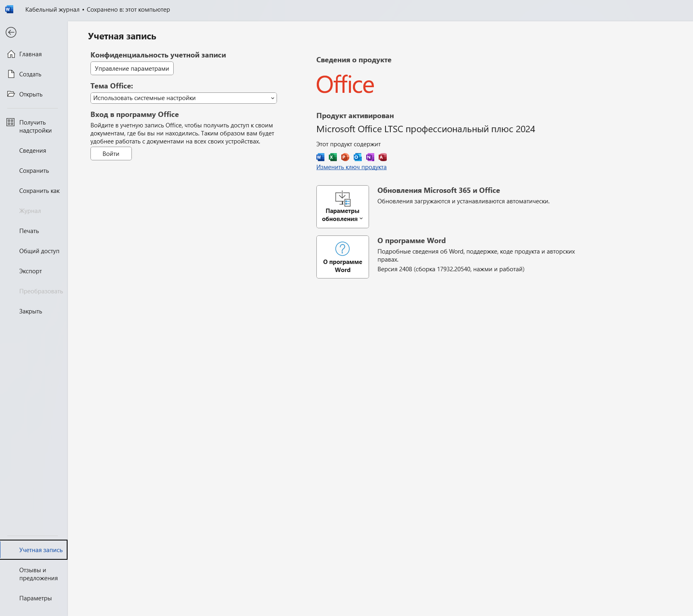693x616 pixels.
Task: Expand Параметры обновления options
Action: (342, 207)
